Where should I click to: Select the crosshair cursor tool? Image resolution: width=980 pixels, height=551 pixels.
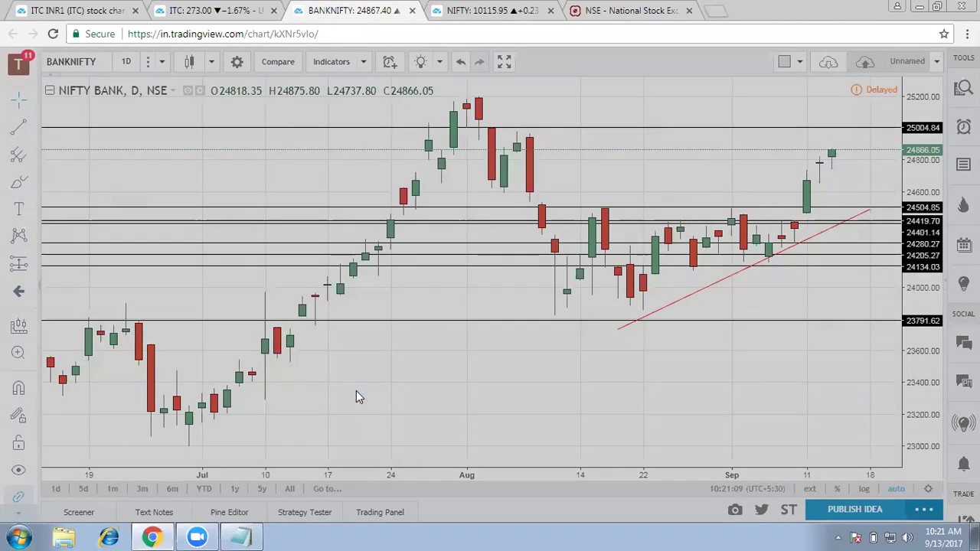[x=19, y=99]
